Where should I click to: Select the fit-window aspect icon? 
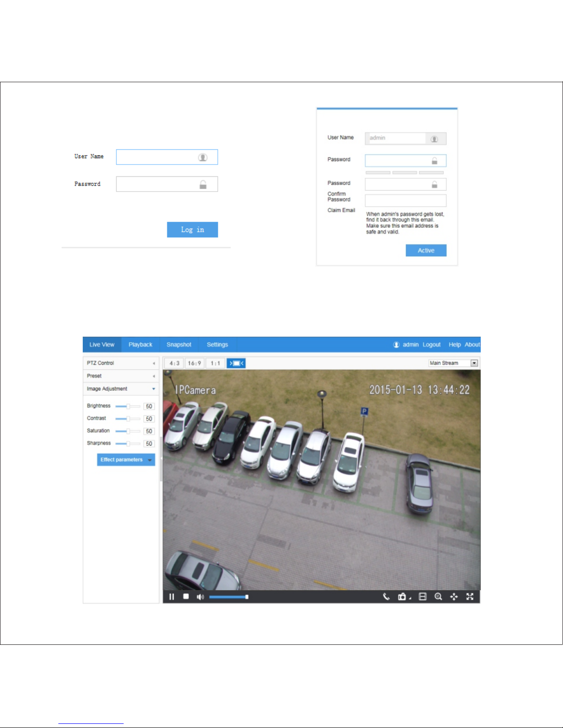coord(236,363)
